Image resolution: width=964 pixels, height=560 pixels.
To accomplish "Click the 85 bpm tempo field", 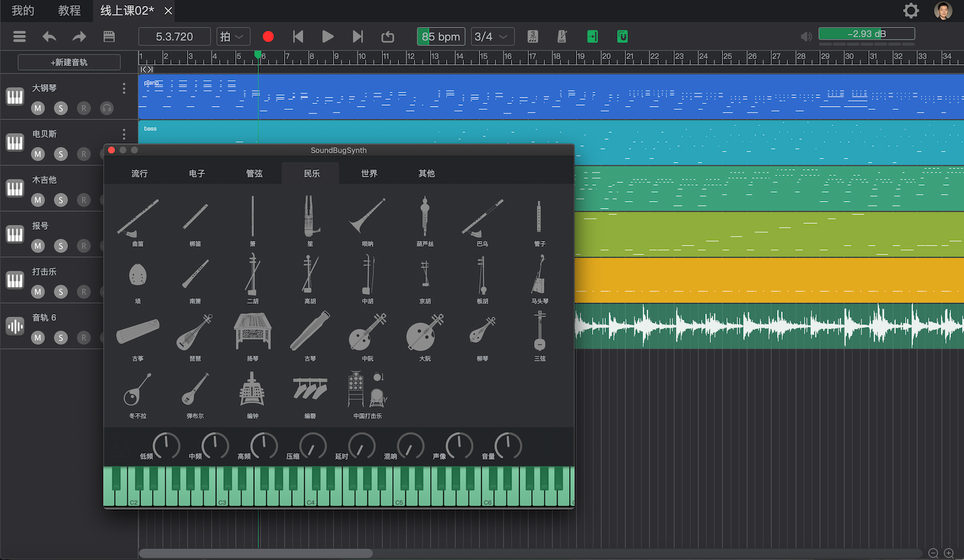I will click(441, 37).
